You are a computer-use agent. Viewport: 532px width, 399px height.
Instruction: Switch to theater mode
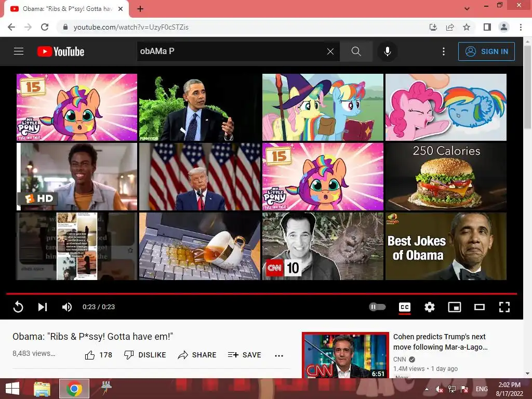tap(480, 307)
